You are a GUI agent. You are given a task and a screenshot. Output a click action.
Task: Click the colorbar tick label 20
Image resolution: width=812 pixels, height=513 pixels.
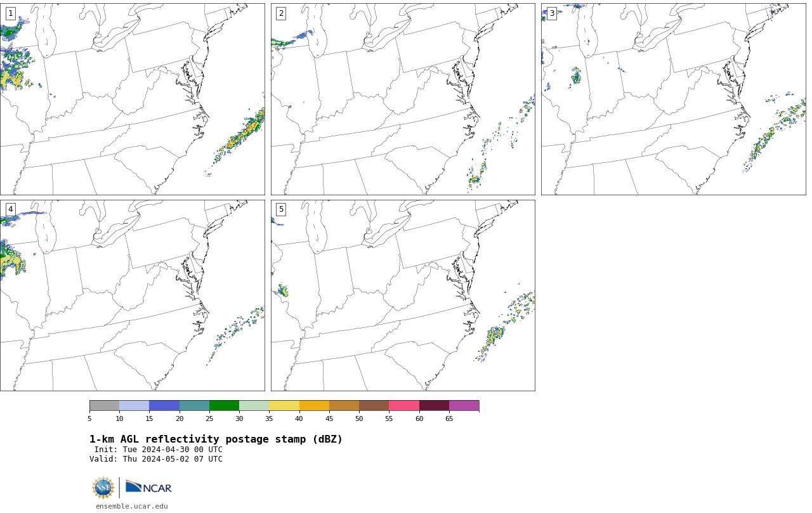[x=180, y=419]
